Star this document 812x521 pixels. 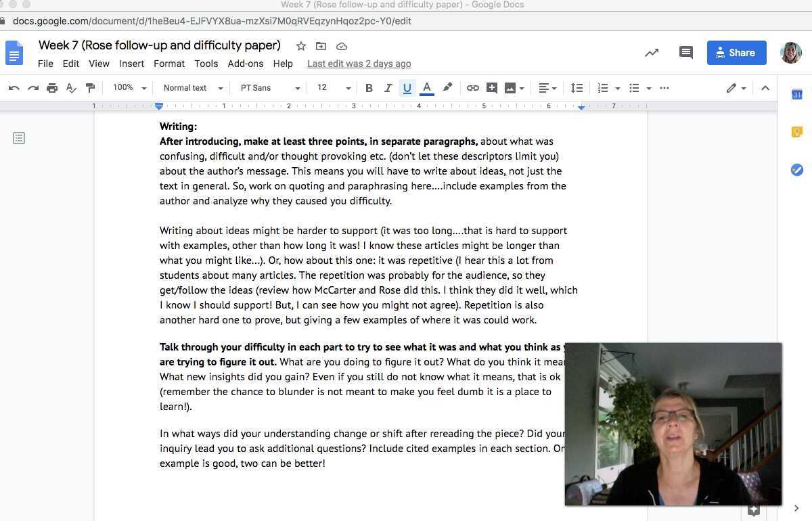pyautogui.click(x=301, y=46)
